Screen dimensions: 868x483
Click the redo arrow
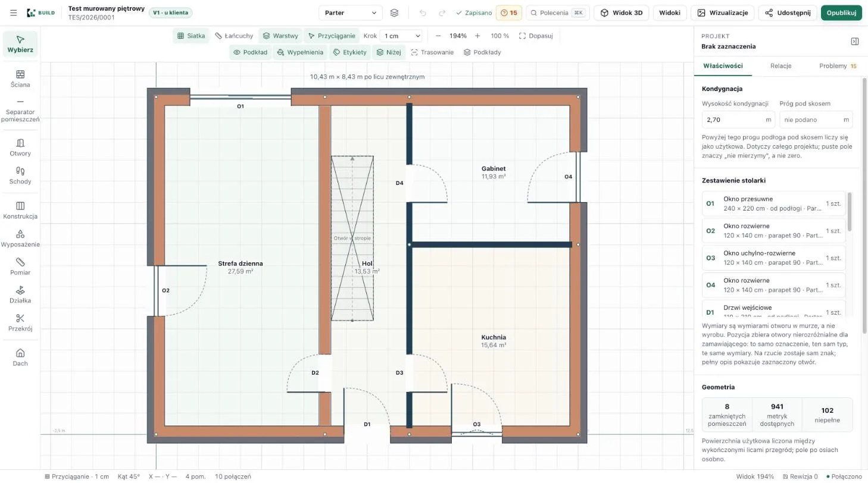(x=442, y=12)
